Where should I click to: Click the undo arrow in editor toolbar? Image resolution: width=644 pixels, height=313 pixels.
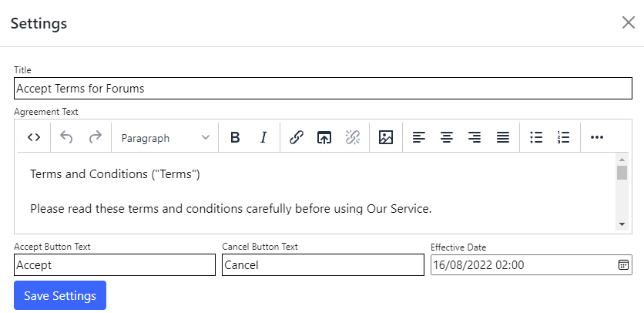[x=67, y=138]
